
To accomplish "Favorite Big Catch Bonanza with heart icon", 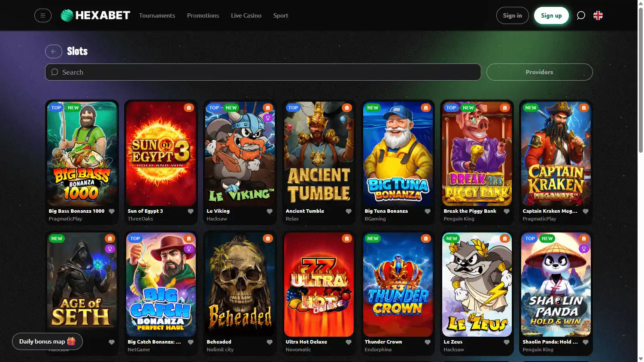I will [x=191, y=342].
